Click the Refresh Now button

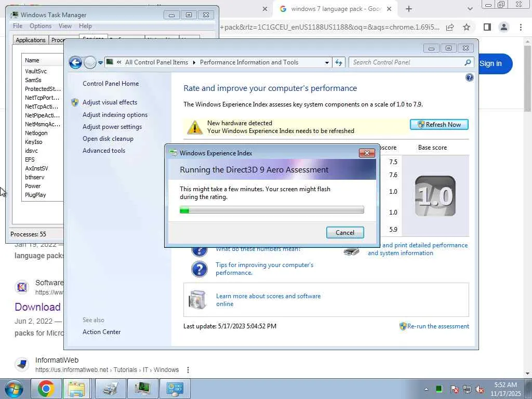click(x=439, y=125)
